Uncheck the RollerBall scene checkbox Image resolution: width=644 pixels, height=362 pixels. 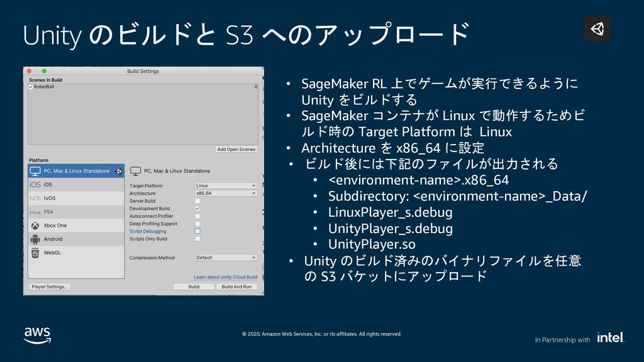[x=31, y=87]
